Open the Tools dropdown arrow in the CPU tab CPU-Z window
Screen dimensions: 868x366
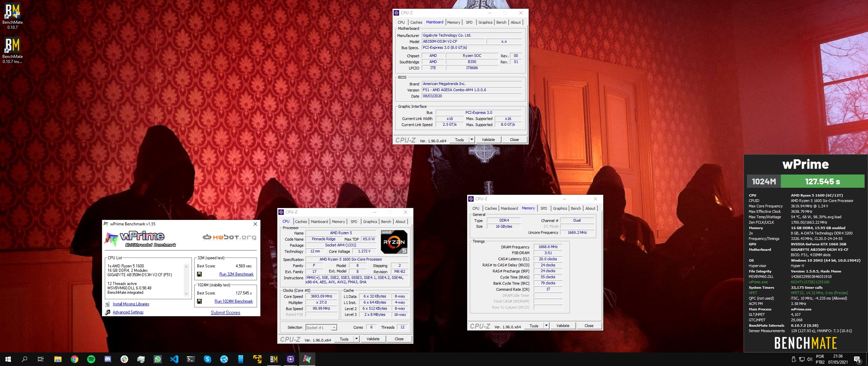point(356,339)
